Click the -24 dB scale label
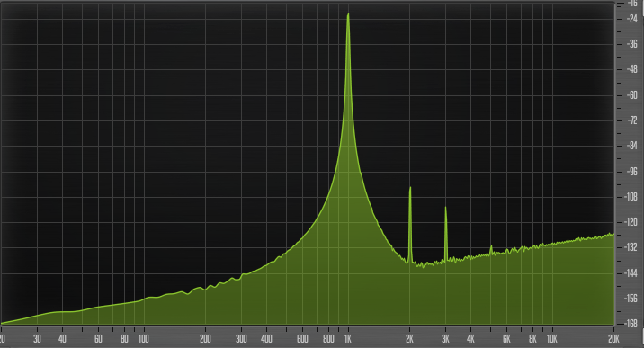Viewport: 644px width, 348px height. pyautogui.click(x=631, y=19)
